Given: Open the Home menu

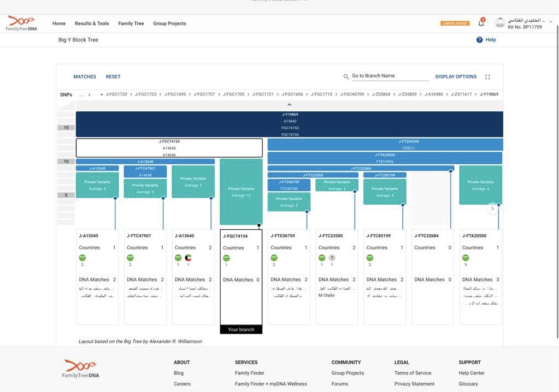Looking at the screenshot, I should [59, 23].
